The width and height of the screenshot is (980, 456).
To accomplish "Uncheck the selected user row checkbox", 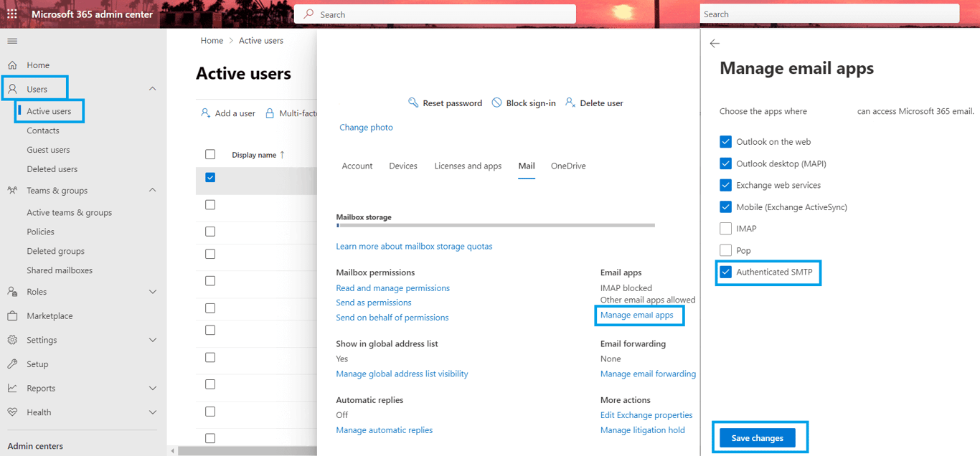I will coord(210,177).
